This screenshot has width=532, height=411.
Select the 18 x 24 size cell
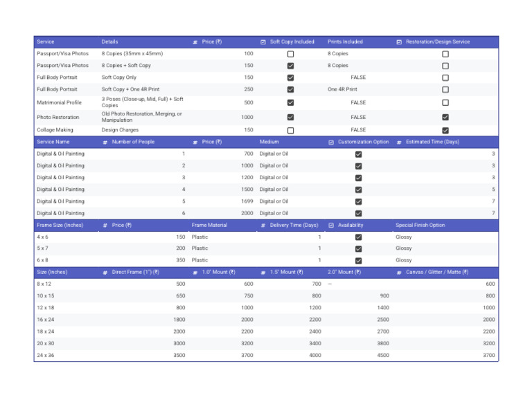66,331
